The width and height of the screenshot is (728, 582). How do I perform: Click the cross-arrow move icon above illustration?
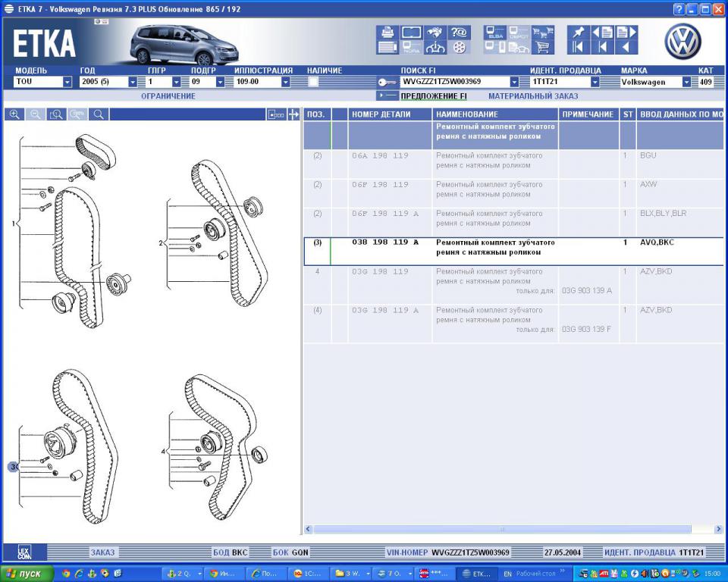point(293,114)
